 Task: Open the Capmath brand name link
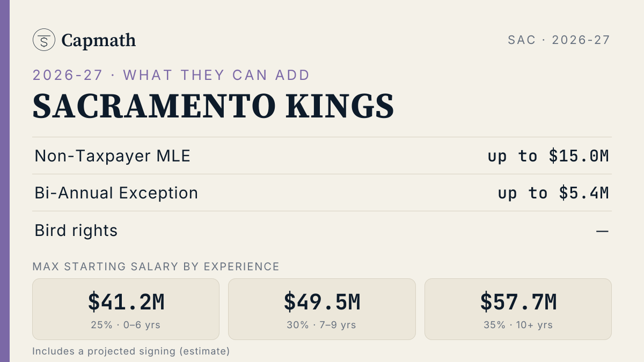pos(99,40)
